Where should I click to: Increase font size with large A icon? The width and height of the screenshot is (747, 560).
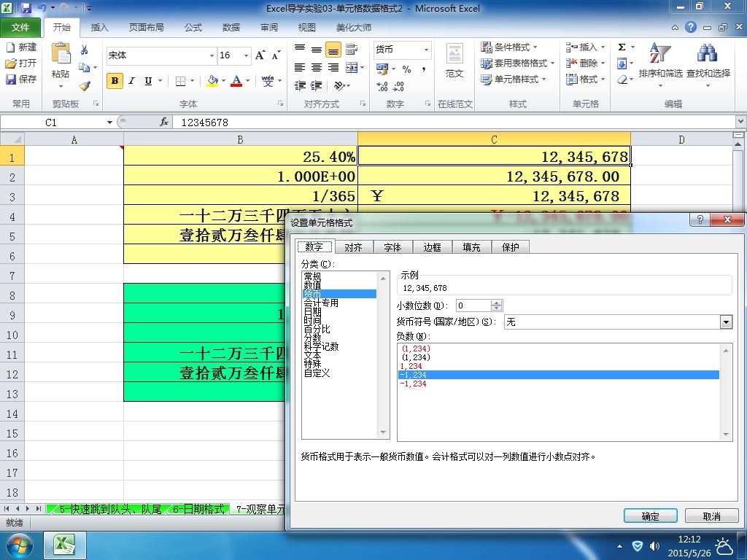pos(260,55)
